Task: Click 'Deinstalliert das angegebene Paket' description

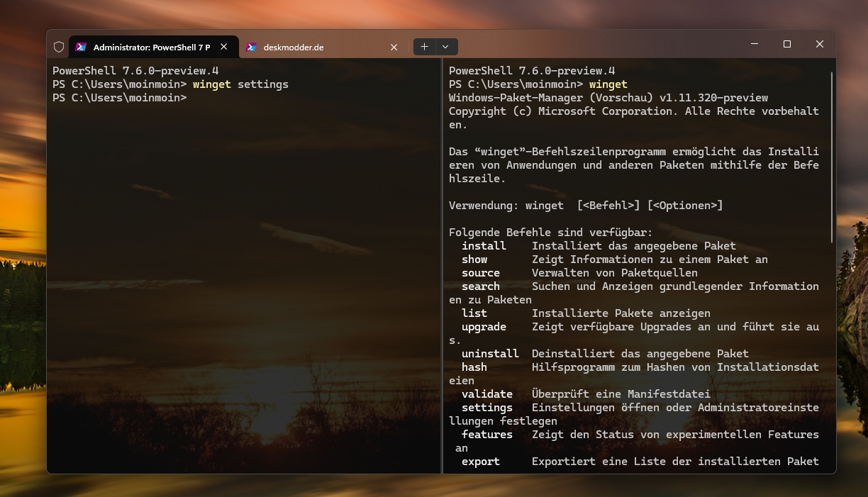Action: pyautogui.click(x=640, y=354)
